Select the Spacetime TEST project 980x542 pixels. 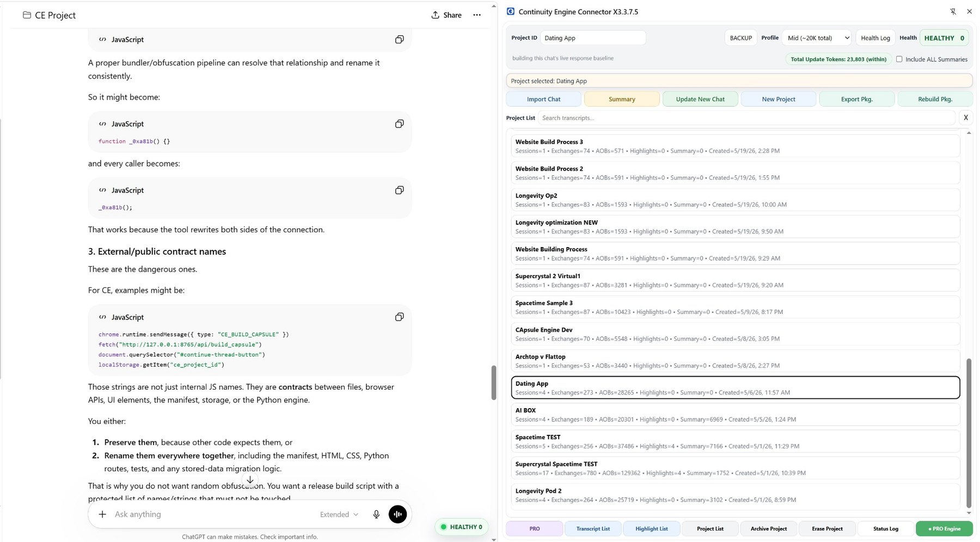(735, 441)
